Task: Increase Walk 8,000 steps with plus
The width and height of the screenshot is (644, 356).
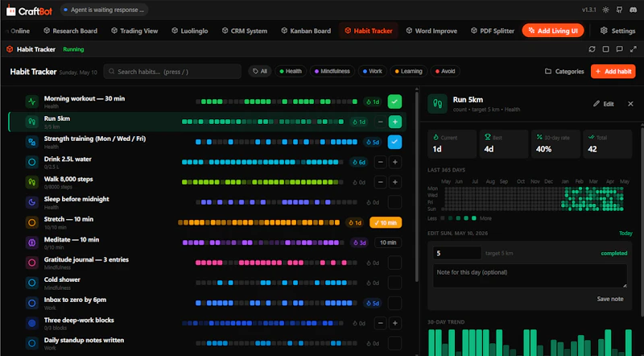Action: (x=394, y=182)
